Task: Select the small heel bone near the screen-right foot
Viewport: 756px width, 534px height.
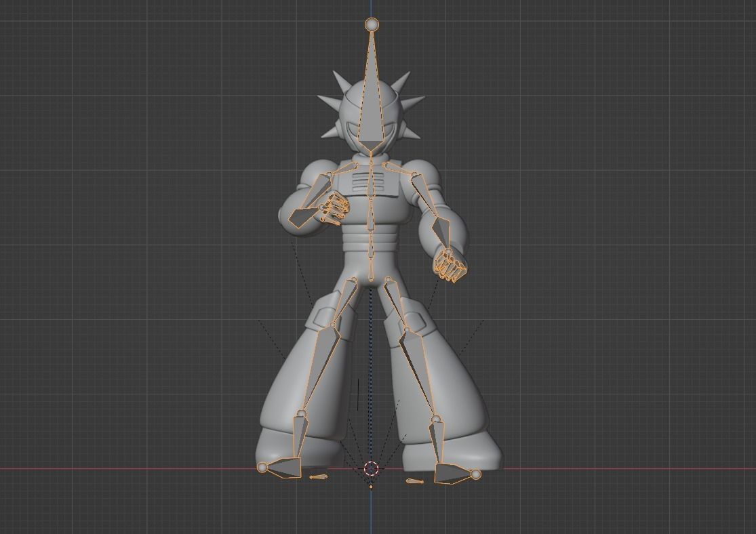Action: point(414,480)
